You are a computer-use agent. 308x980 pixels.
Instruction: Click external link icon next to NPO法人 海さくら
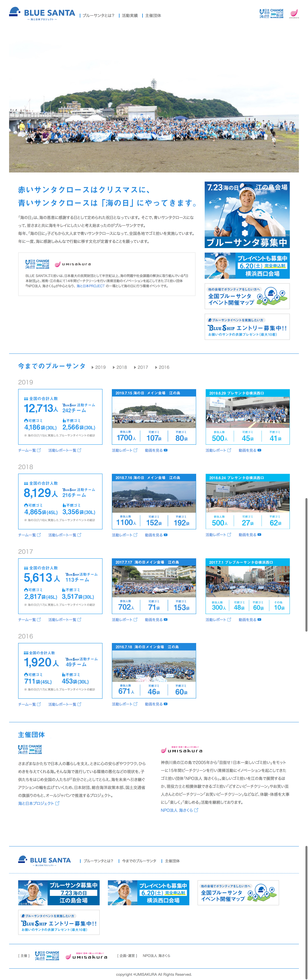196,810
